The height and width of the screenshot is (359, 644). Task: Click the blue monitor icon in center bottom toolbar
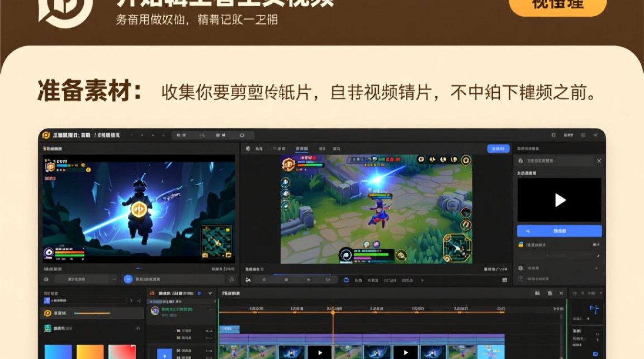[x=346, y=280]
